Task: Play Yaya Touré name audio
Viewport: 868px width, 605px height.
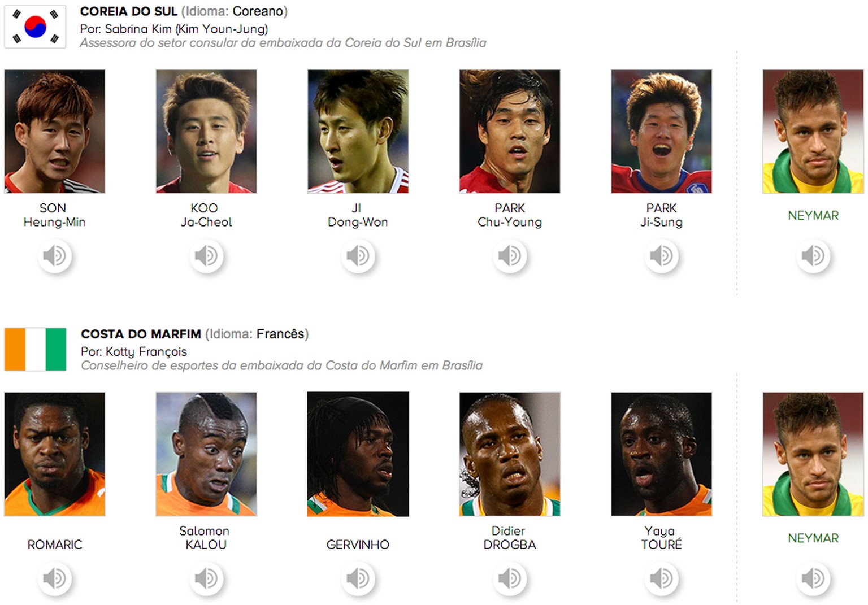Action: [x=661, y=578]
